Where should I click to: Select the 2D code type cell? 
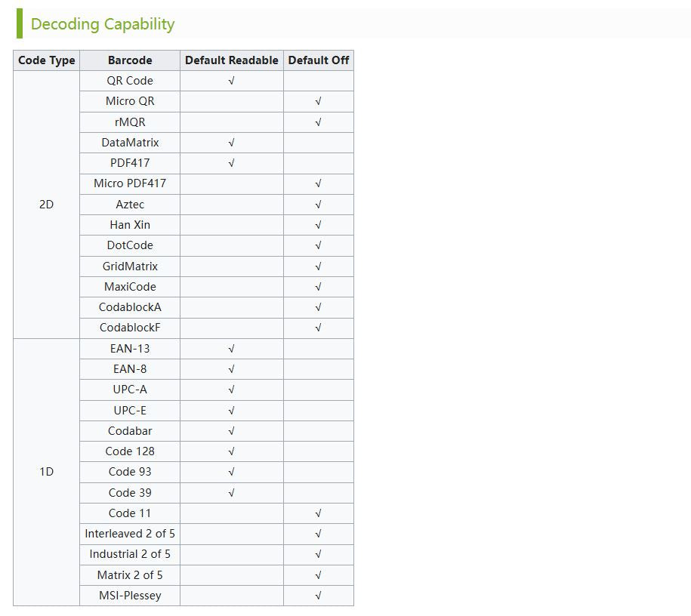(x=46, y=205)
